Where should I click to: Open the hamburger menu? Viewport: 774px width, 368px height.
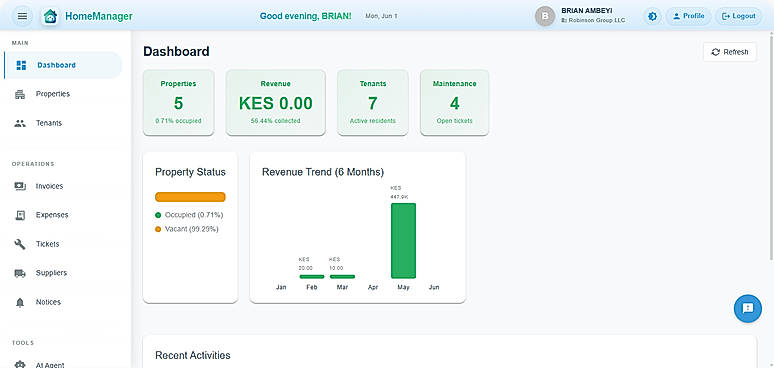[22, 16]
